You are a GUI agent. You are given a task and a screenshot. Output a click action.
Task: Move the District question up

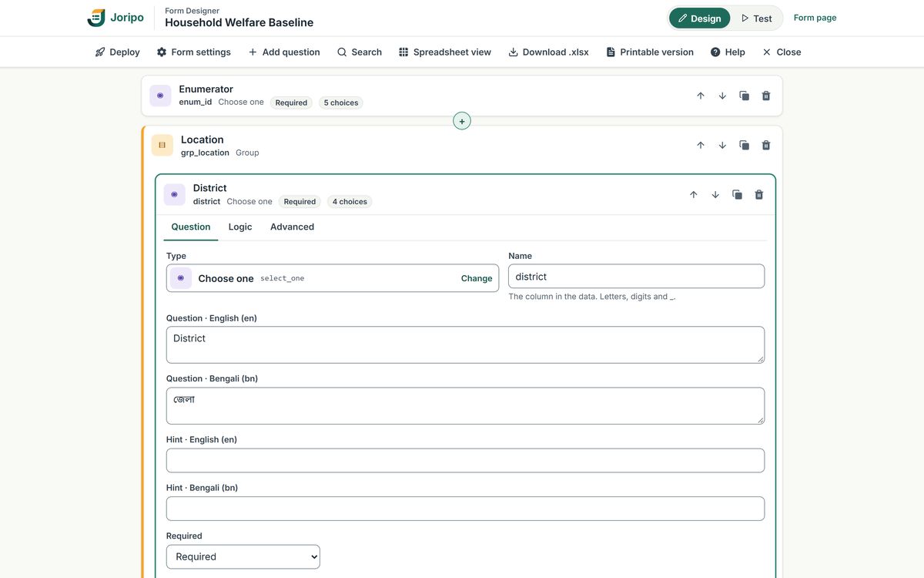(x=694, y=194)
